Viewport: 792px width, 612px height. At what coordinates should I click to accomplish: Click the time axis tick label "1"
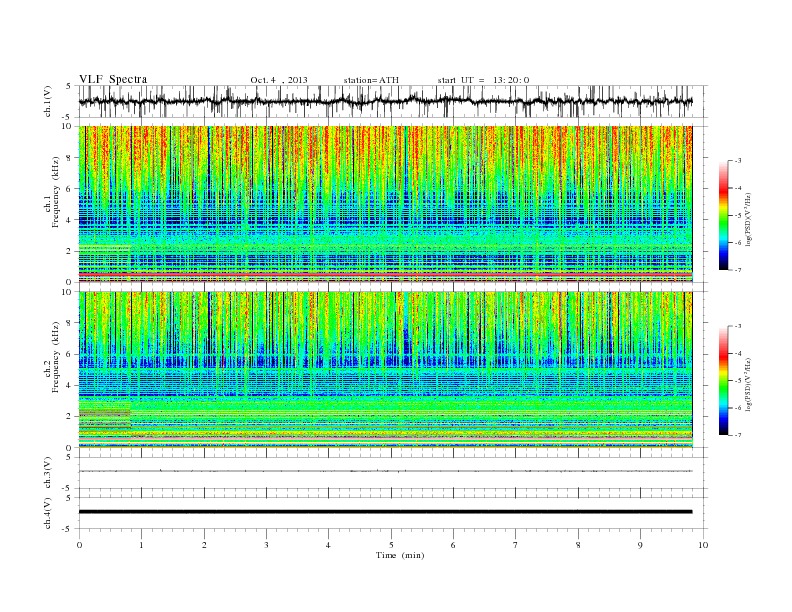tap(142, 545)
